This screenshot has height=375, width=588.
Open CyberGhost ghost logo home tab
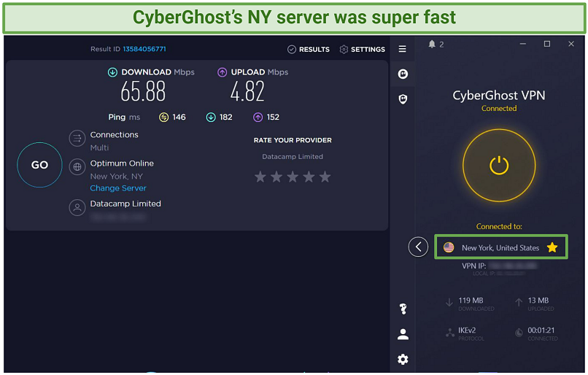coord(403,74)
